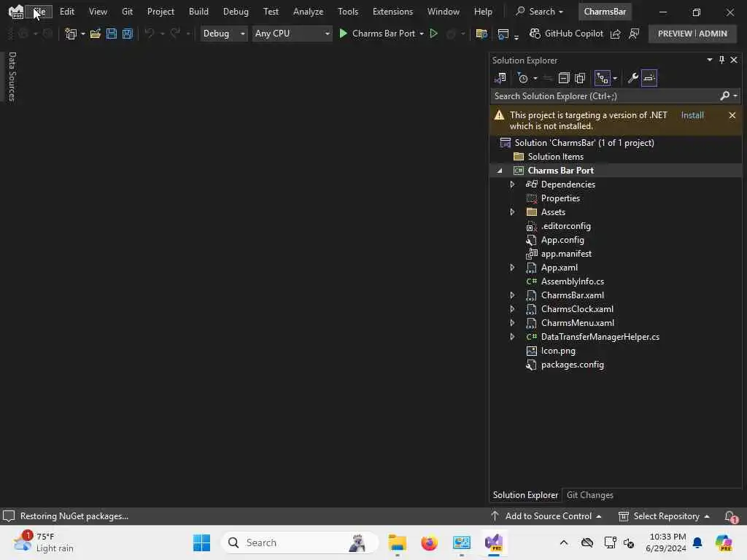Click the Solution Explorer search magnifier icon

pos(724,96)
